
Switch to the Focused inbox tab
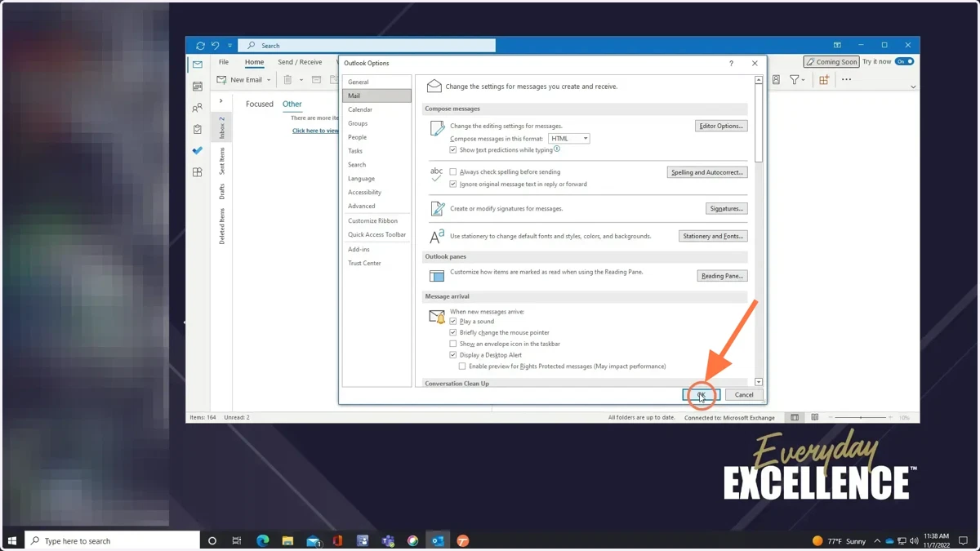click(260, 104)
